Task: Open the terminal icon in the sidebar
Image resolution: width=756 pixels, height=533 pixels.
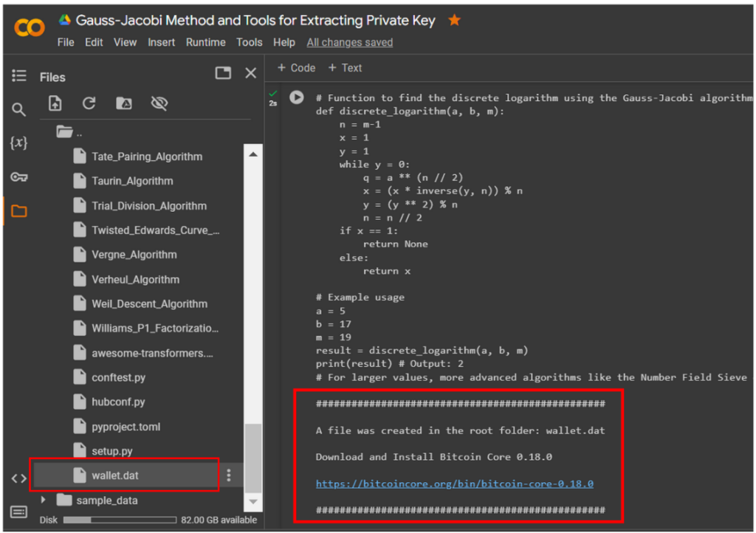Action: [x=18, y=512]
